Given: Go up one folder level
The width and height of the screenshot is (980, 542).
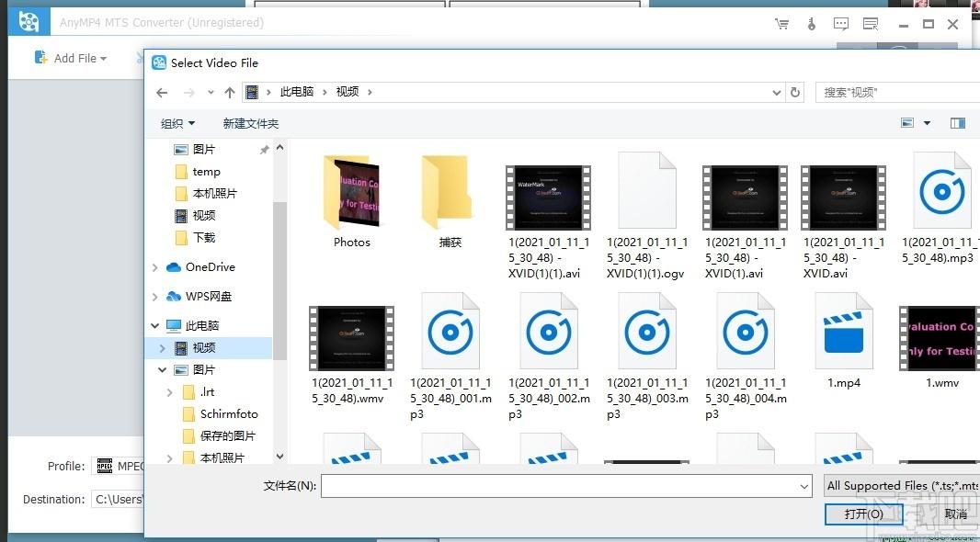Looking at the screenshot, I should [x=230, y=93].
